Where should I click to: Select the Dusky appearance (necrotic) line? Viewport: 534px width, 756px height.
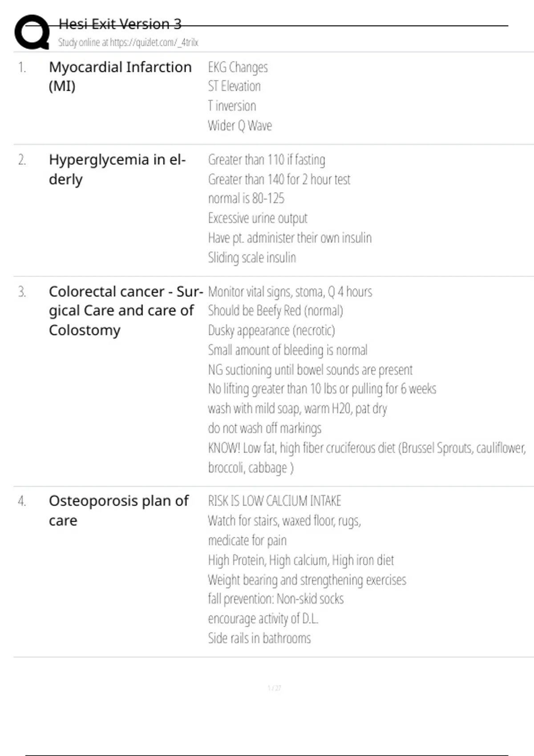click(271, 330)
